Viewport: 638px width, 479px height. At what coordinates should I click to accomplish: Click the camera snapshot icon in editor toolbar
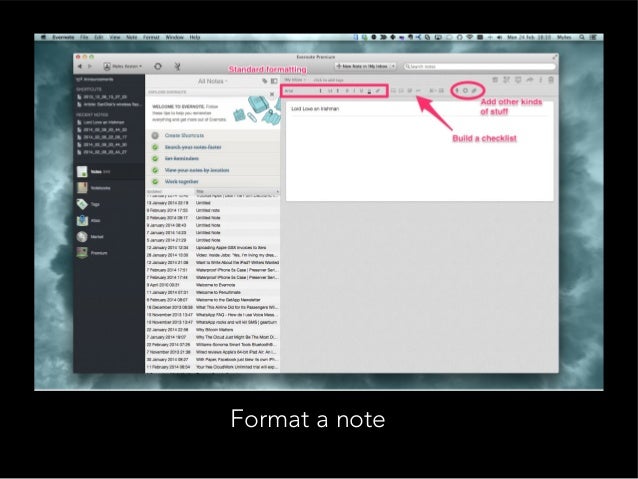click(465, 91)
